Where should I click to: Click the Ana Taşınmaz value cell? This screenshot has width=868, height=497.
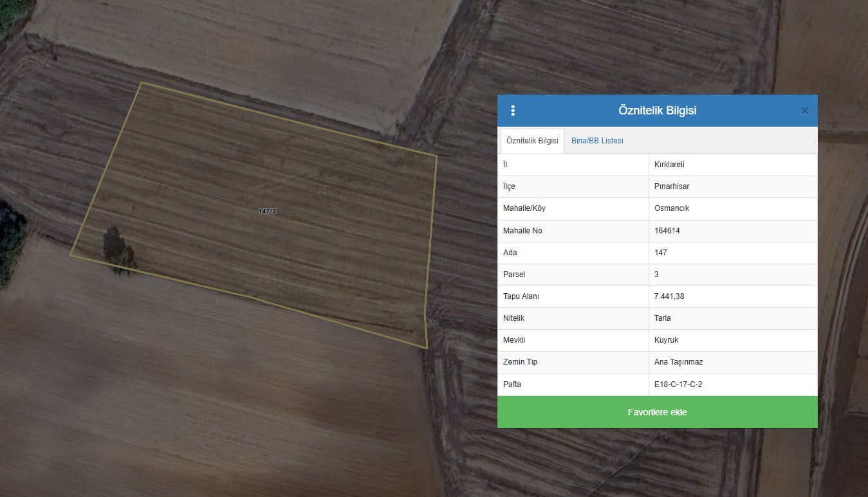click(678, 362)
